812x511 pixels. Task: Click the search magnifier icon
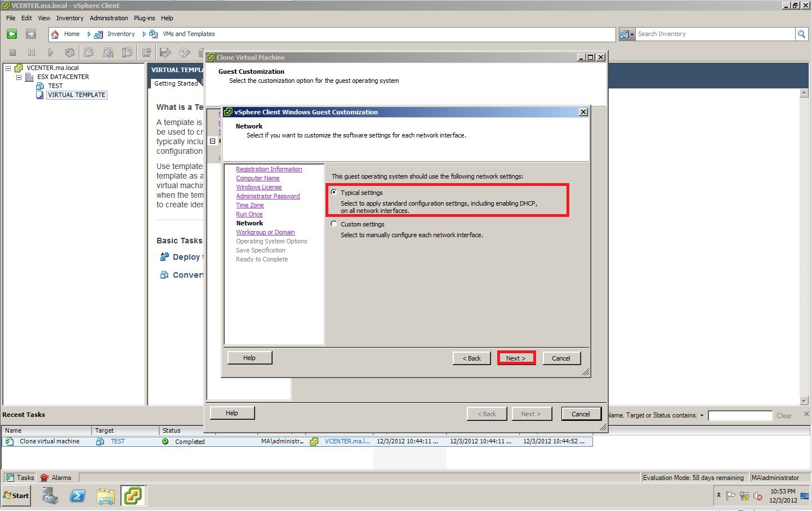pyautogui.click(x=801, y=34)
